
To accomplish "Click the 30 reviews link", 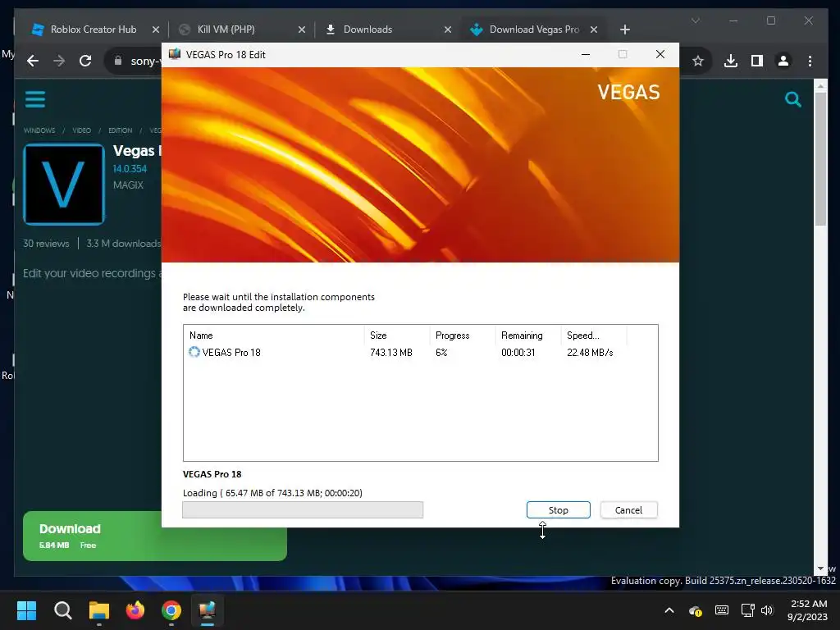I will pyautogui.click(x=46, y=243).
